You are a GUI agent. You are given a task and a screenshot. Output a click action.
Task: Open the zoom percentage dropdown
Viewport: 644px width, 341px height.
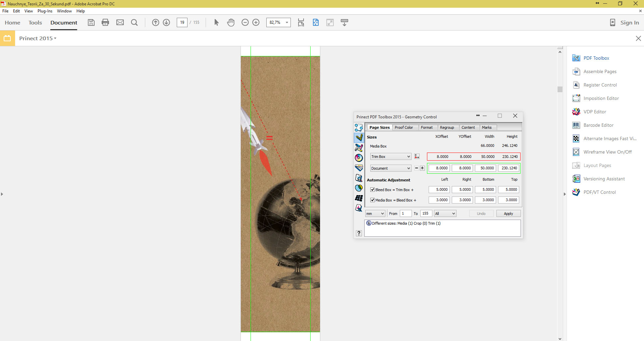pyautogui.click(x=287, y=22)
